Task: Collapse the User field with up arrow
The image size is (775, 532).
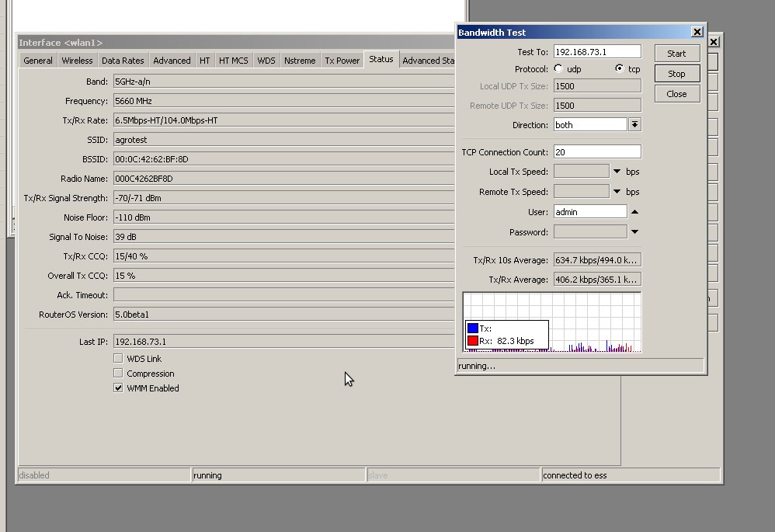Action: click(x=634, y=212)
